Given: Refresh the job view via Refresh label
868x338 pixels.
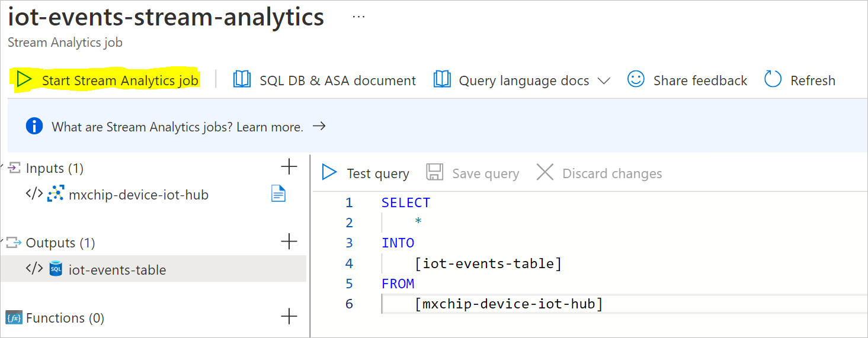Looking at the screenshot, I should [813, 81].
